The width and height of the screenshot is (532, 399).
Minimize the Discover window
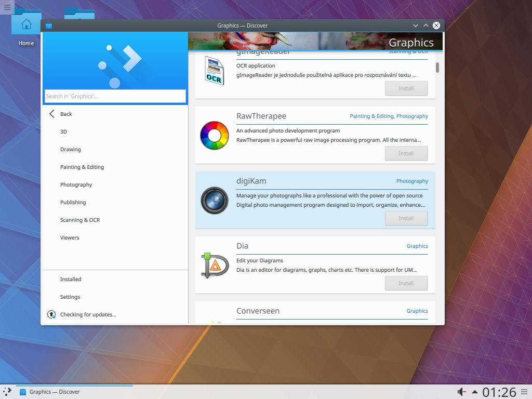(415, 26)
